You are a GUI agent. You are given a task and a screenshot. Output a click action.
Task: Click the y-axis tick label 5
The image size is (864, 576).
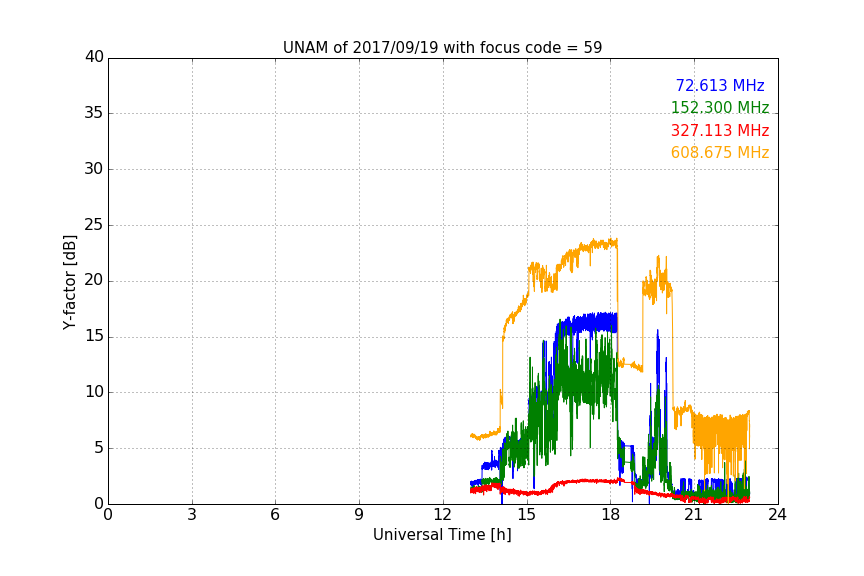pos(99,448)
